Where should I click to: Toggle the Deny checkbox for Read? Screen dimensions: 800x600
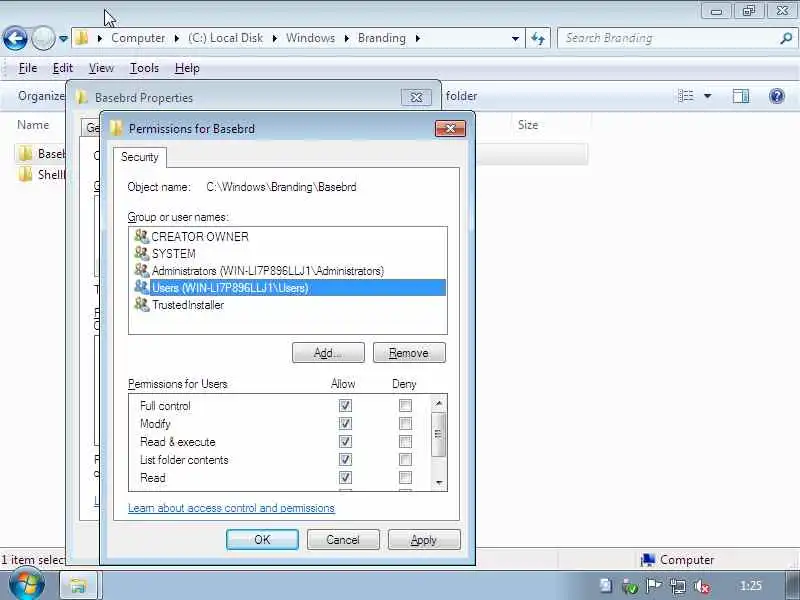point(406,478)
